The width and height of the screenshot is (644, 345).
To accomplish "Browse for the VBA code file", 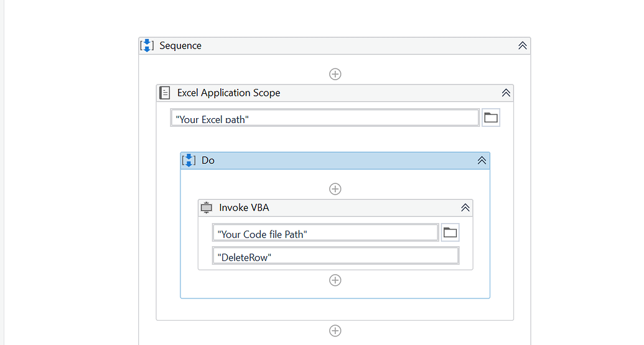I will [450, 233].
